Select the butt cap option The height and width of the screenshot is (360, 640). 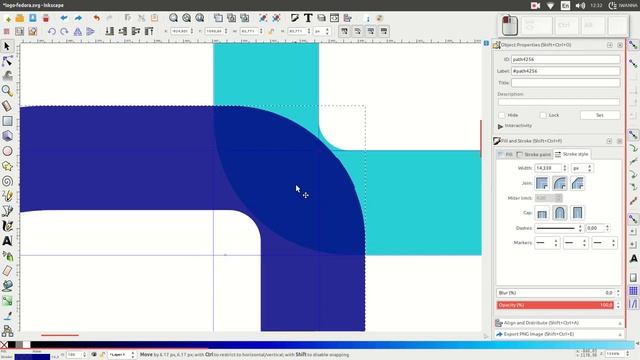coord(542,213)
